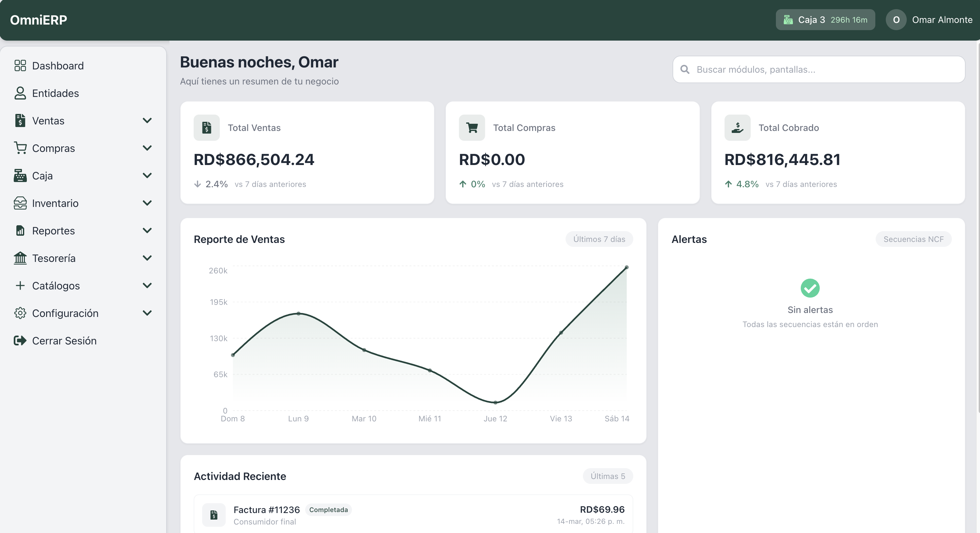980x533 pixels.
Task: Click the Compras shopping cart icon
Action: point(20,148)
